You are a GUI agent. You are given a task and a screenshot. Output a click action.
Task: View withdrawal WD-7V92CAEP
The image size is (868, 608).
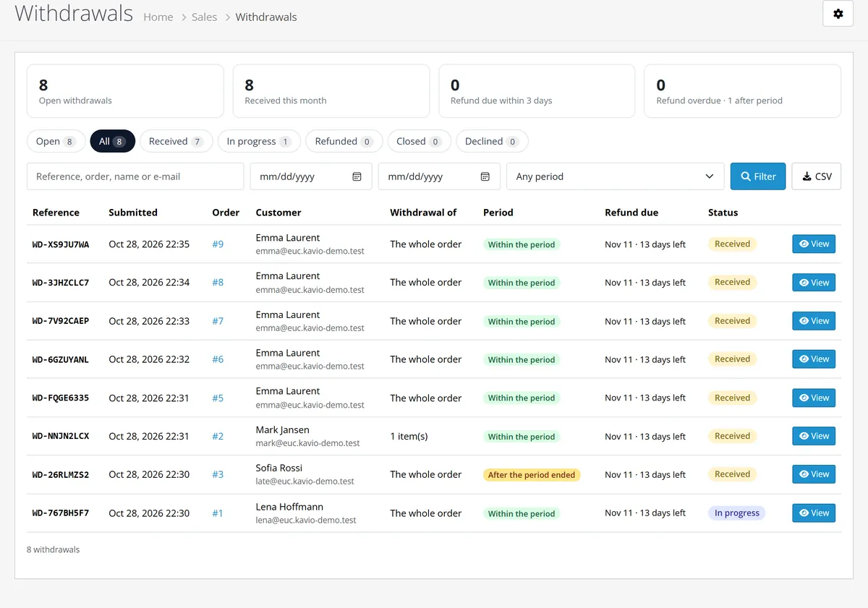[x=814, y=321]
